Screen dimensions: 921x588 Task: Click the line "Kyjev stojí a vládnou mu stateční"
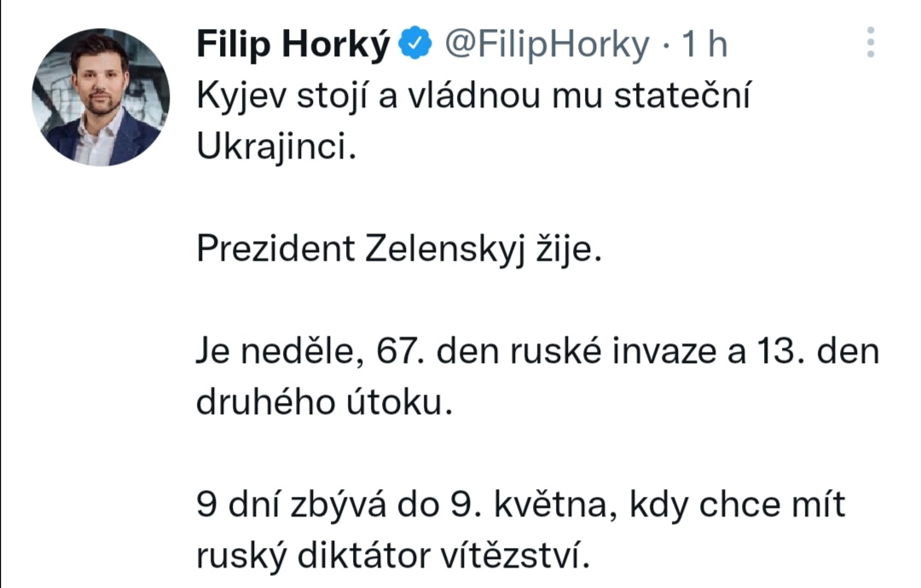pyautogui.click(x=472, y=96)
